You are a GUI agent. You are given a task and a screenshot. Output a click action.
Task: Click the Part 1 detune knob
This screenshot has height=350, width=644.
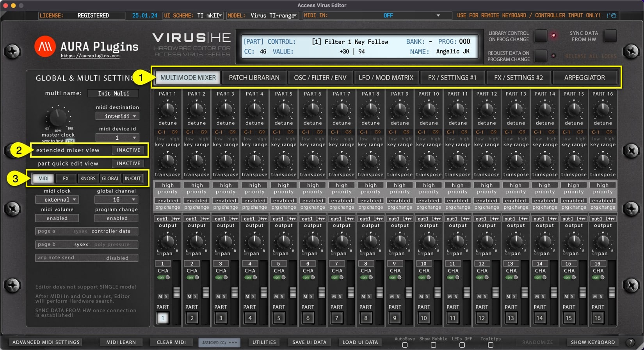167,110
